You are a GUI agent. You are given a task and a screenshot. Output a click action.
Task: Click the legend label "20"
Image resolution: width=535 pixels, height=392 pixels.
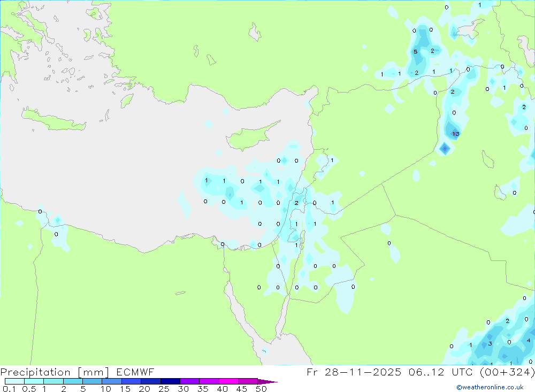click(x=144, y=389)
